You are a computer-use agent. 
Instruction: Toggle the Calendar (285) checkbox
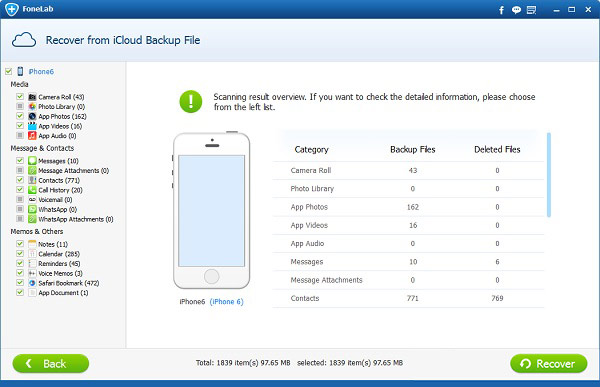click(20, 253)
